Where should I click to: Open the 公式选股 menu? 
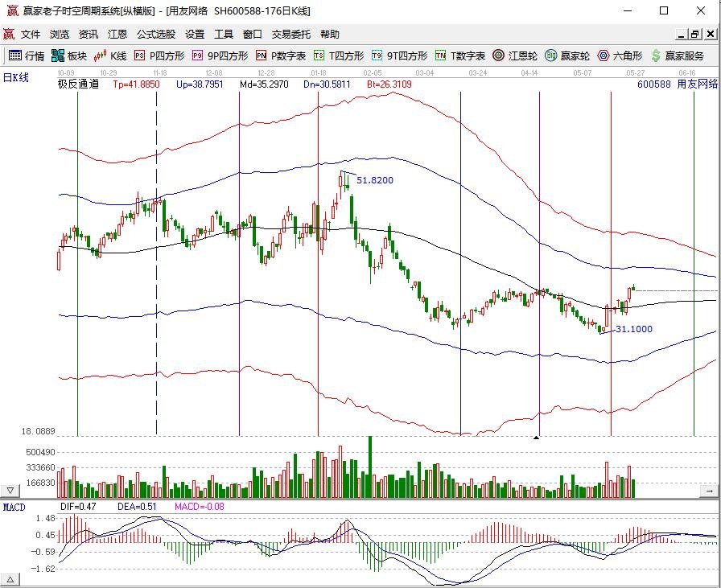(156, 34)
